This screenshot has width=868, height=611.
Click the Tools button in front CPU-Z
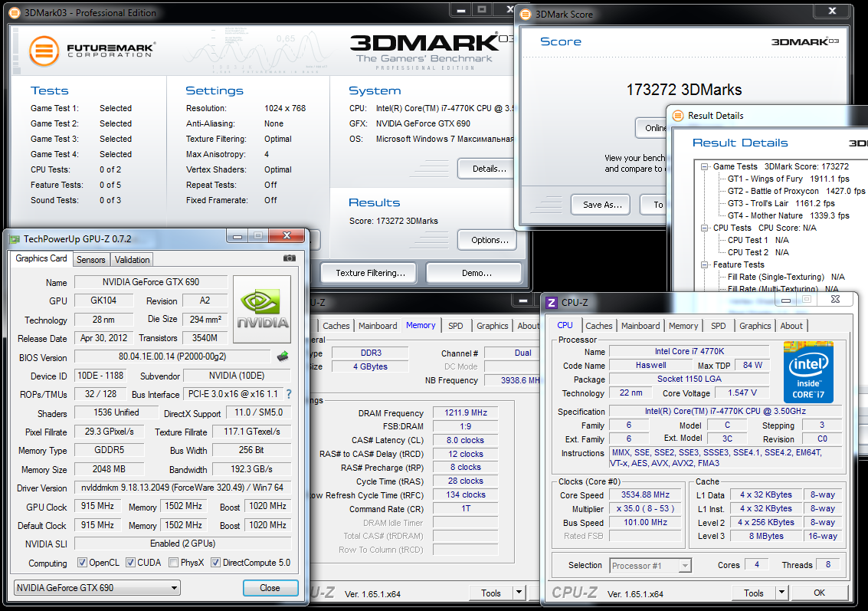[753, 593]
